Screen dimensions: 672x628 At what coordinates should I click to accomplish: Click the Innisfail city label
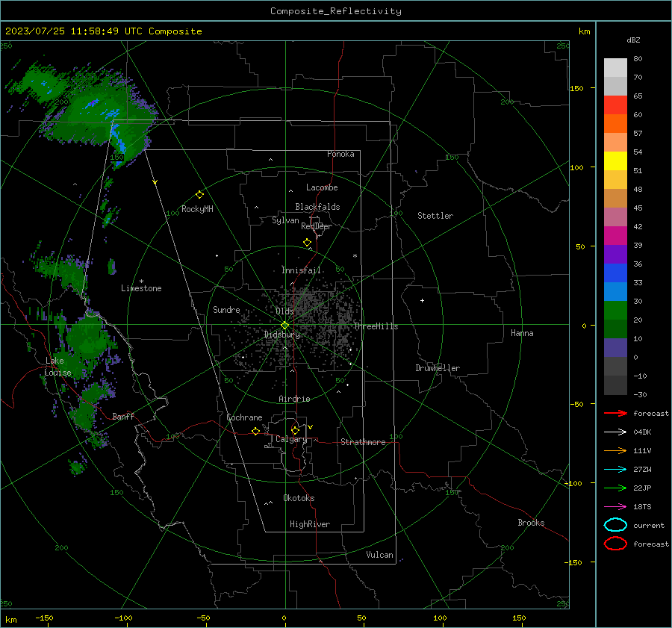pos(301,270)
